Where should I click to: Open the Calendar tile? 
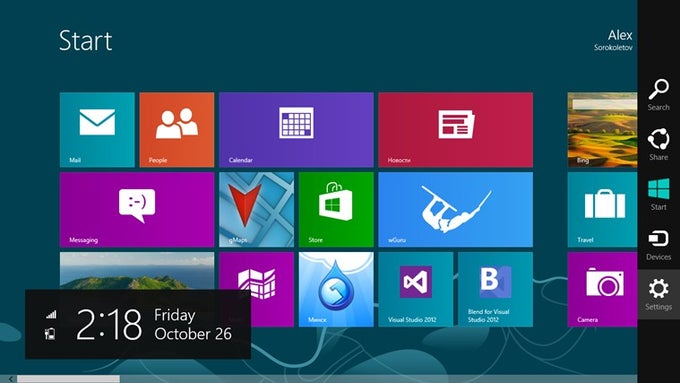(x=296, y=129)
